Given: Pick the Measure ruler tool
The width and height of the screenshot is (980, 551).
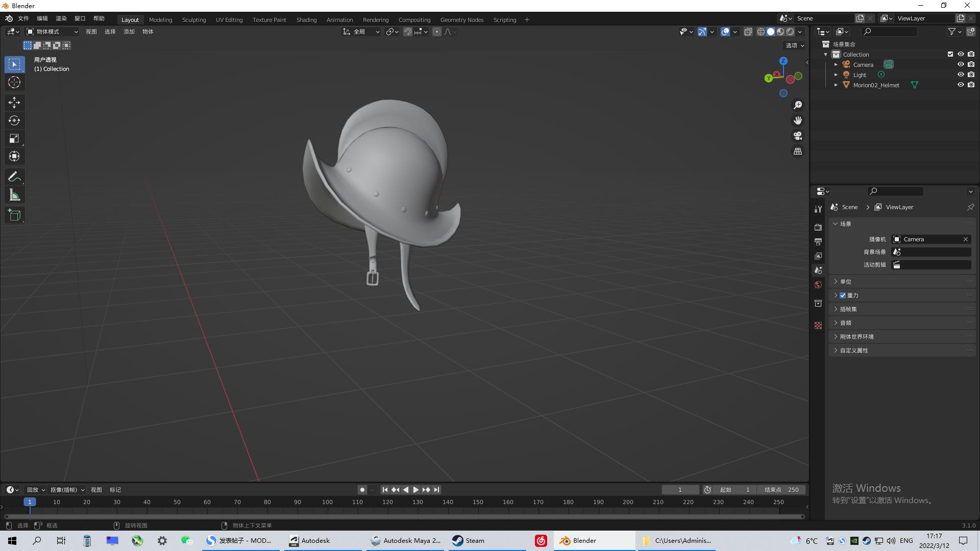Looking at the screenshot, I should 14,195.
